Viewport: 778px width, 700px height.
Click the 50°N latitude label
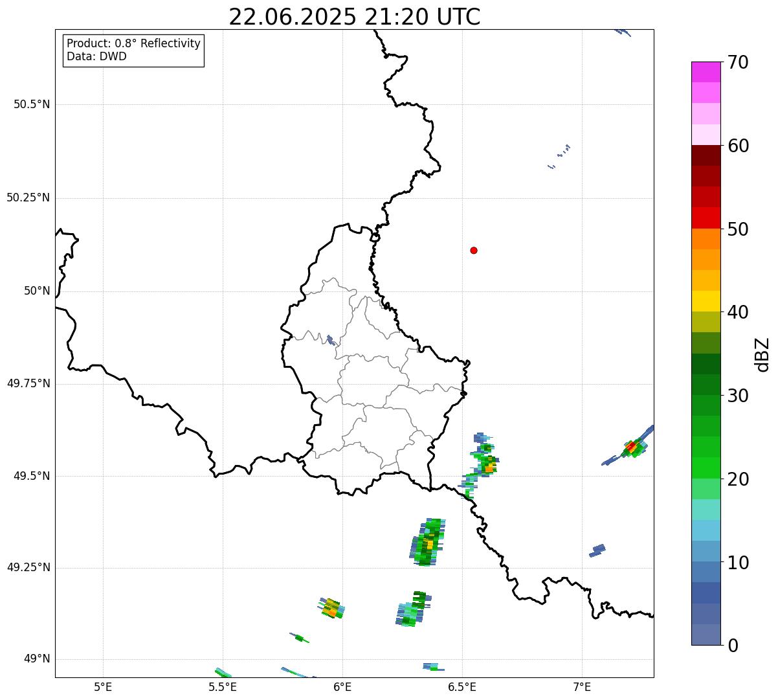point(37,291)
